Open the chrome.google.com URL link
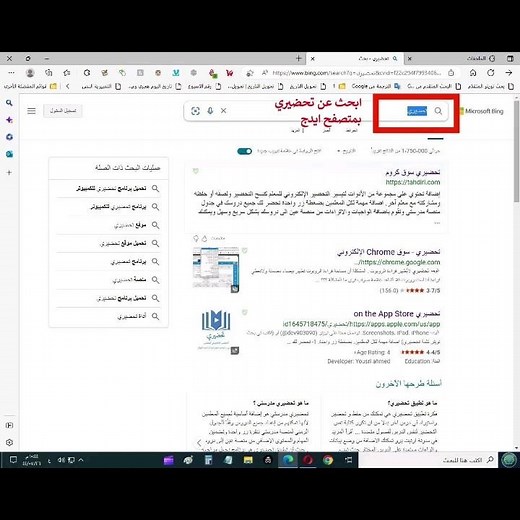 click(397, 262)
